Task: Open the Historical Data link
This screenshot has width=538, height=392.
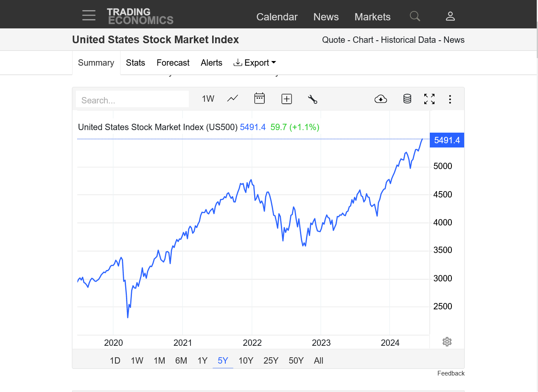Action: pyautogui.click(x=408, y=40)
